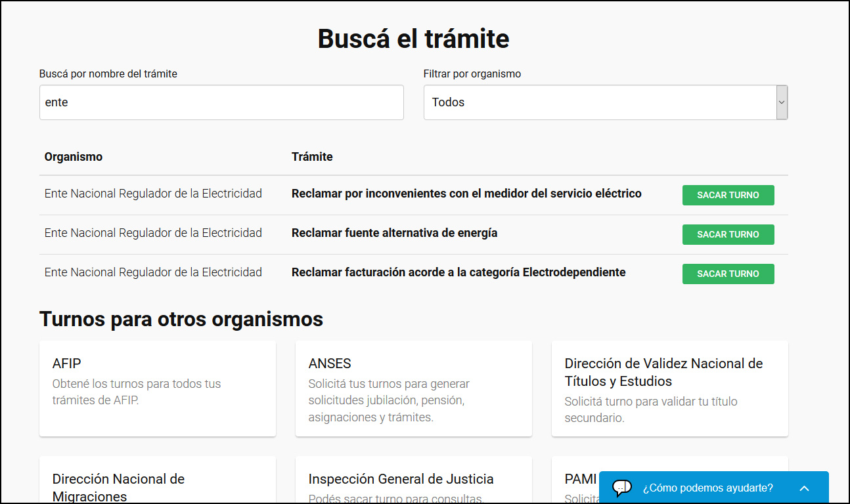
Task: Click Reclamar por inconvenientes con el medidor text
Action: 466,194
